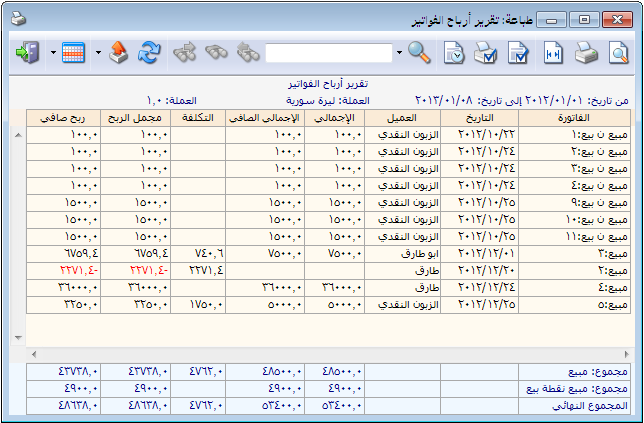Click vertical scrollbar down arrow
The width and height of the screenshot is (644, 423).
[18, 338]
